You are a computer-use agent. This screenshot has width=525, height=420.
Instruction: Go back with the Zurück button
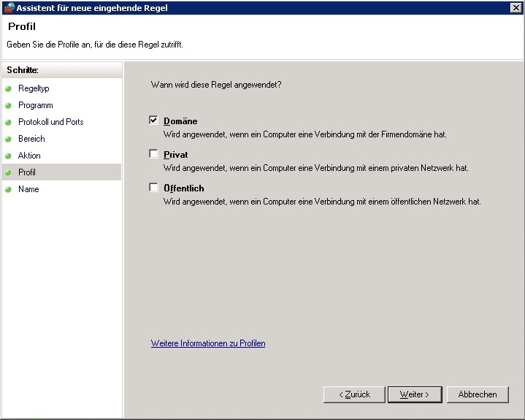[353, 394]
